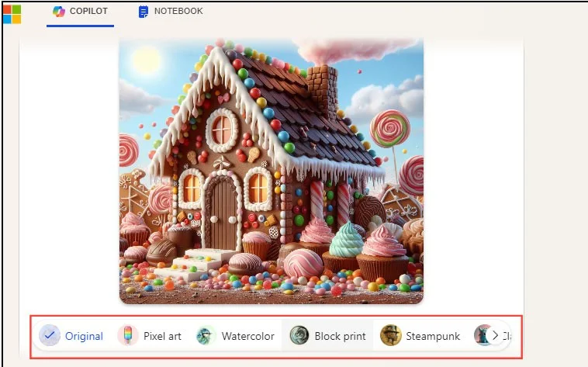Click the Watercolor style thumbnail icon
Screen dimensions: 588x367
[x=206, y=336]
